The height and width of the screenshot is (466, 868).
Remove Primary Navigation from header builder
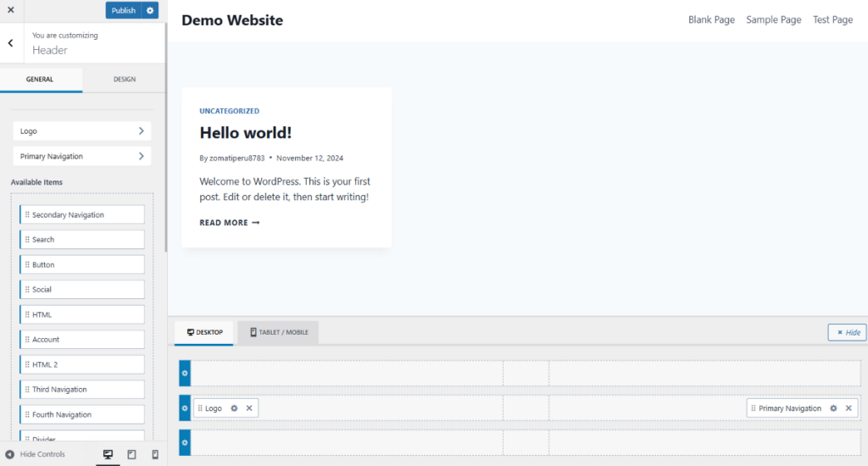tap(849, 408)
